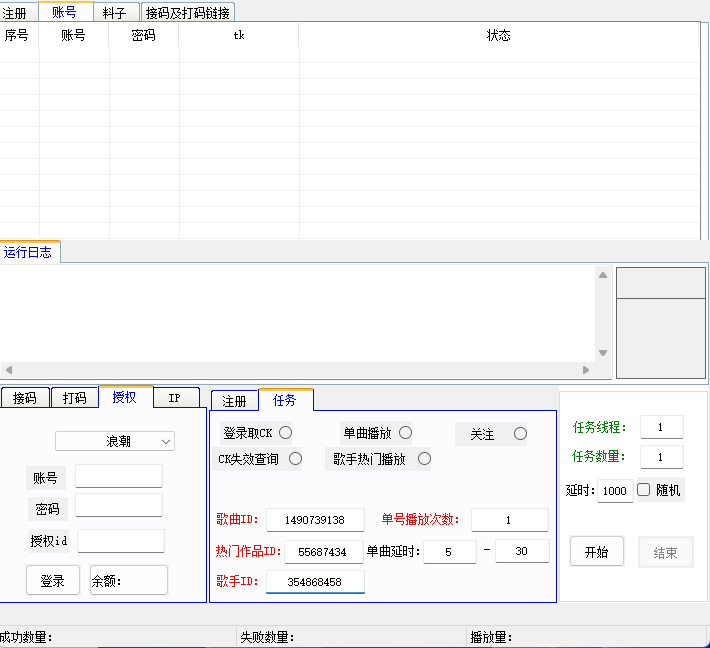Image resolution: width=710 pixels, height=648 pixels.
Task: Click the 授权id text field
Action: (120, 541)
